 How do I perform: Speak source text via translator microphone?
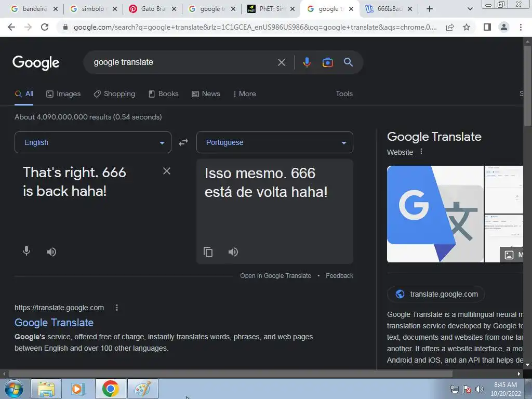pyautogui.click(x=26, y=251)
